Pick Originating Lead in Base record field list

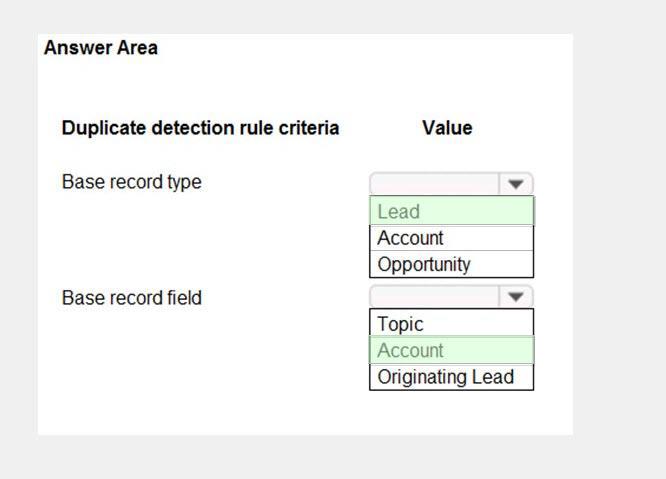point(452,377)
